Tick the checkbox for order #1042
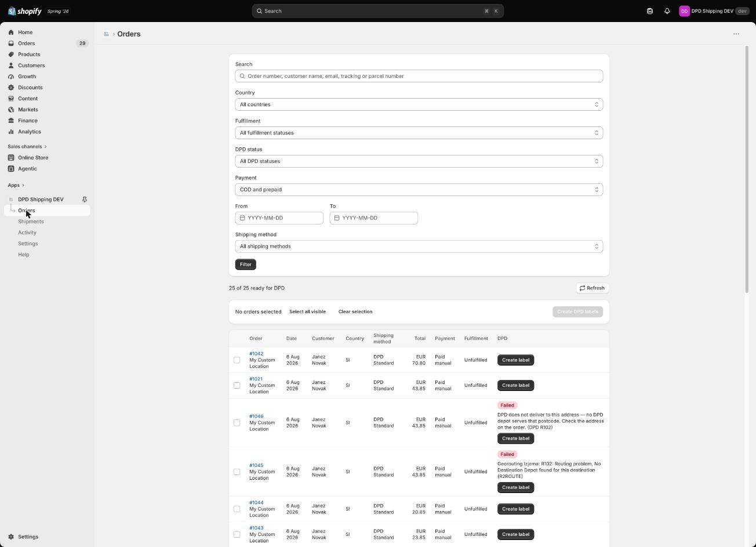Viewport: 756px width, 547px height. (237, 360)
